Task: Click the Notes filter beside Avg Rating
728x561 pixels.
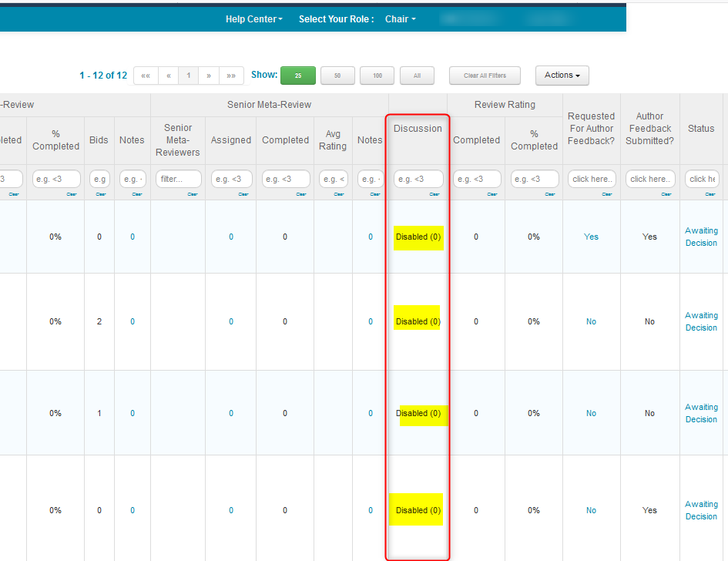Action: 371,179
